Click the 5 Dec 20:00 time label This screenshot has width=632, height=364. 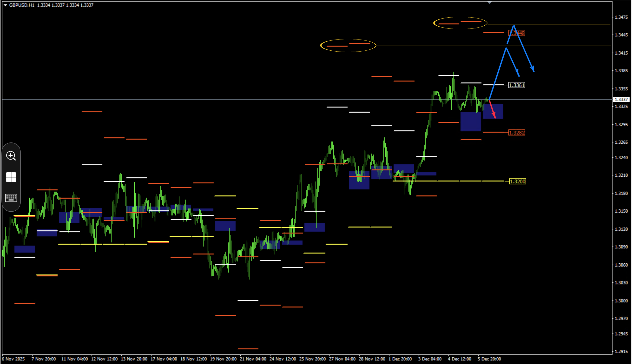489,359
